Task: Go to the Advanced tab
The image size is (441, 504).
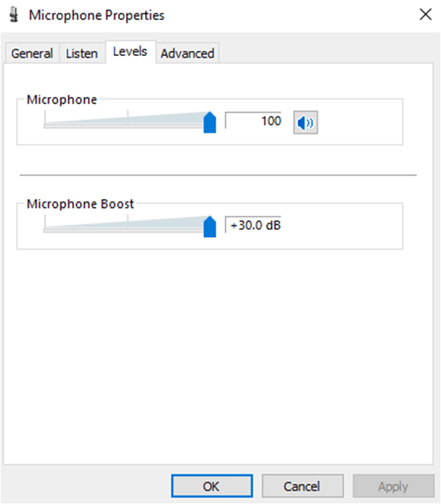Action: (187, 53)
